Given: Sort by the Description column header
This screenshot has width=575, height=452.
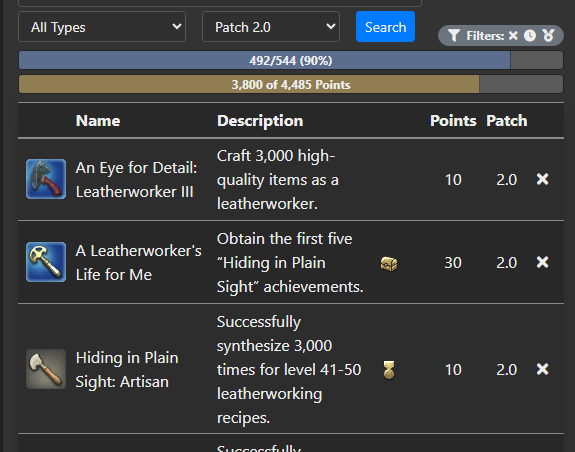Looking at the screenshot, I should (x=260, y=121).
